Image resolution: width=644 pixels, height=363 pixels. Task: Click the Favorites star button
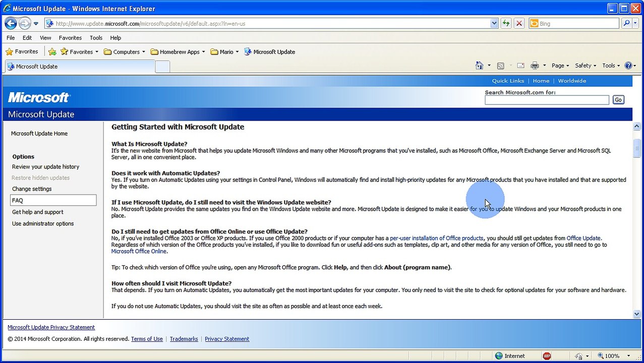[22, 51]
